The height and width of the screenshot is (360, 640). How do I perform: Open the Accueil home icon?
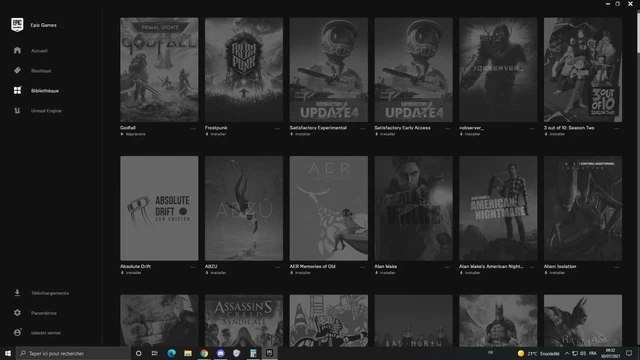[17, 50]
